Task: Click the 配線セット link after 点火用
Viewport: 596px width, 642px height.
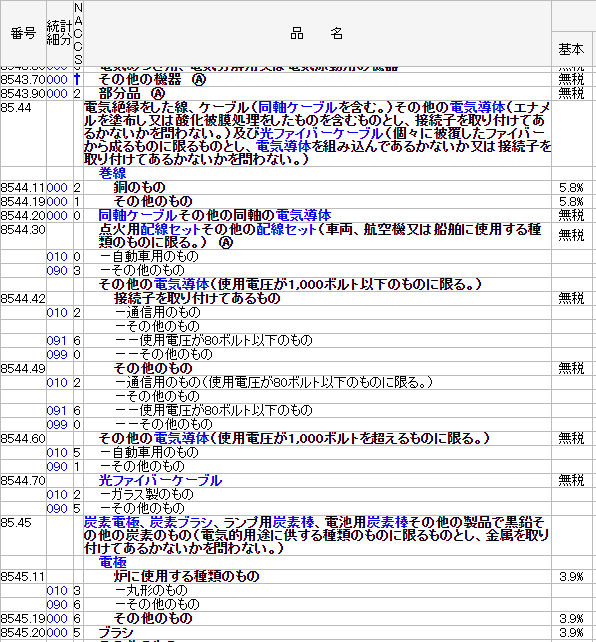Action: click(x=170, y=229)
